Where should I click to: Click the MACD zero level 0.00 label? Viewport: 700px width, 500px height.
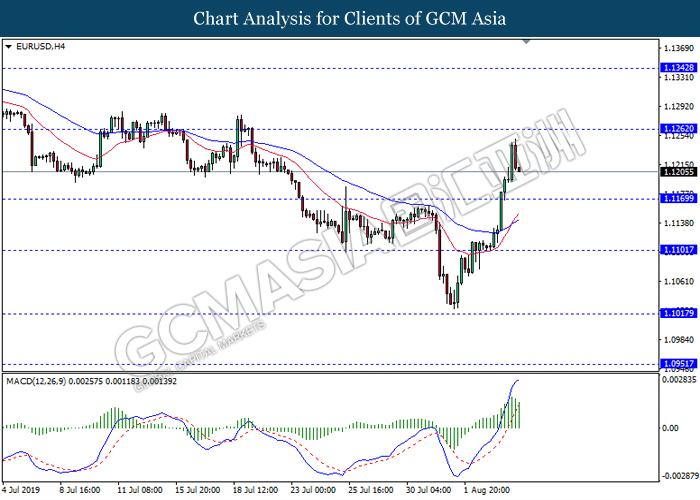point(670,428)
